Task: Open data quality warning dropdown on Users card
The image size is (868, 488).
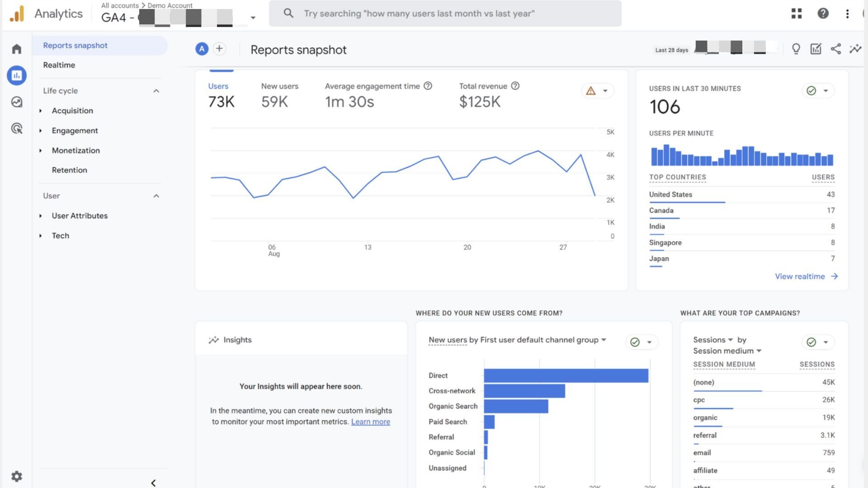Action: pyautogui.click(x=597, y=91)
